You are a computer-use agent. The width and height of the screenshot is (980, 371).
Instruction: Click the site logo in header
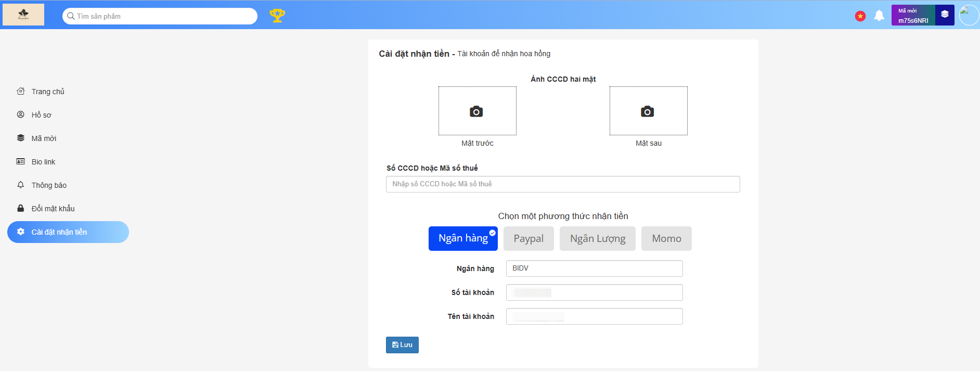click(x=23, y=15)
